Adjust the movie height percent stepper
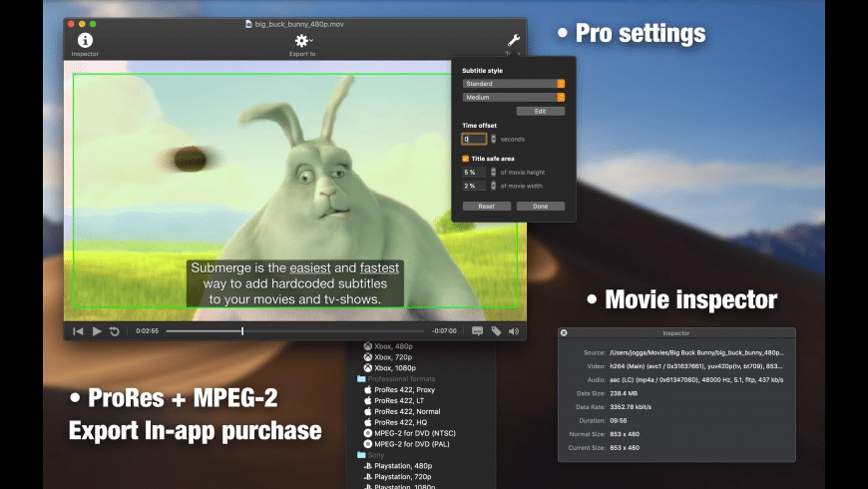Screen dimensions: 868x489 coord(493,173)
